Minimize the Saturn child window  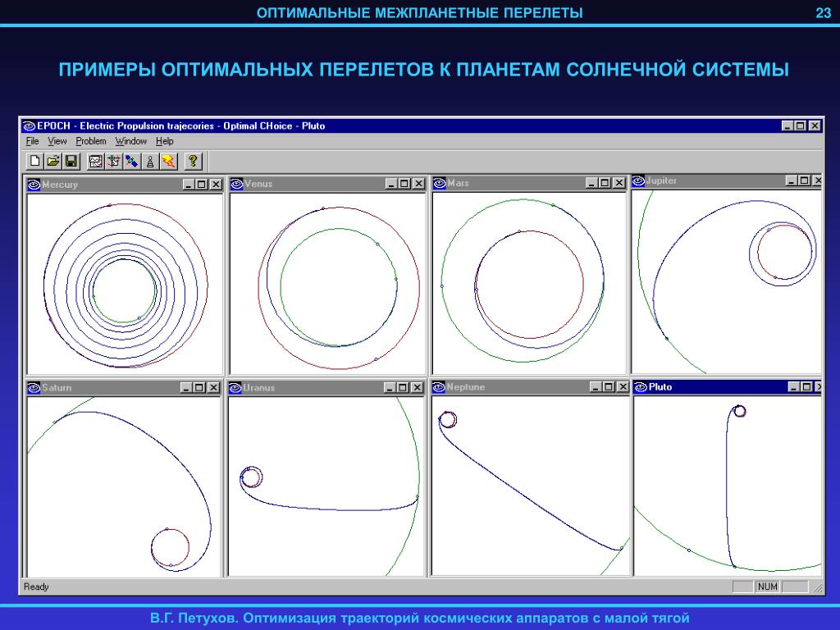186,388
